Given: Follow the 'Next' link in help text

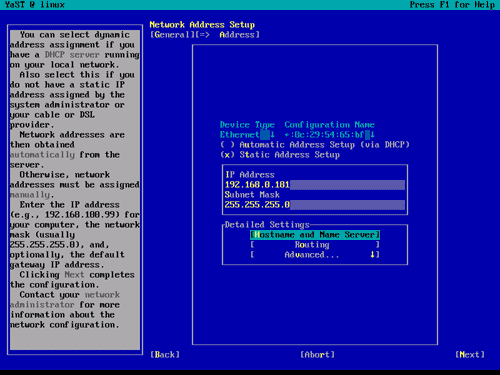Looking at the screenshot, I should [x=74, y=275].
